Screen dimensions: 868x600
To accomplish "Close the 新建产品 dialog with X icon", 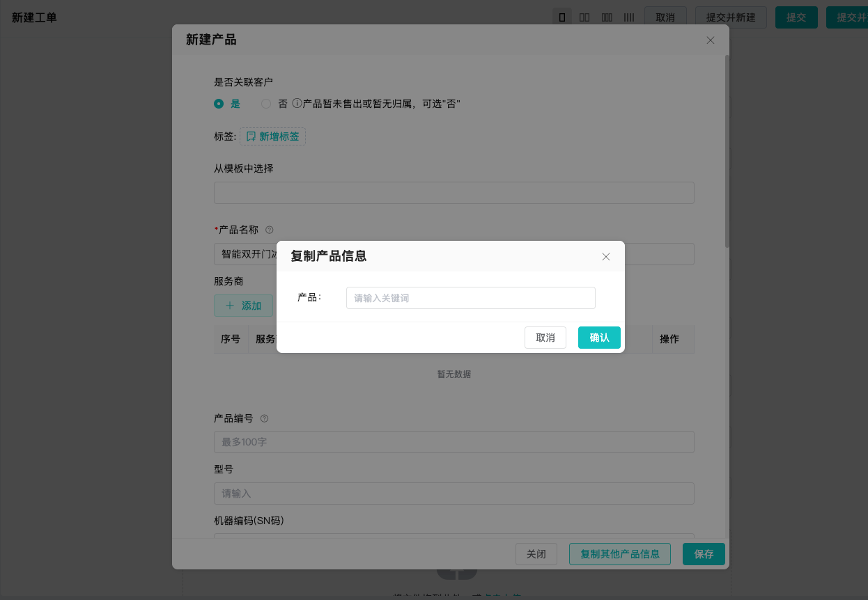I will coord(711,40).
